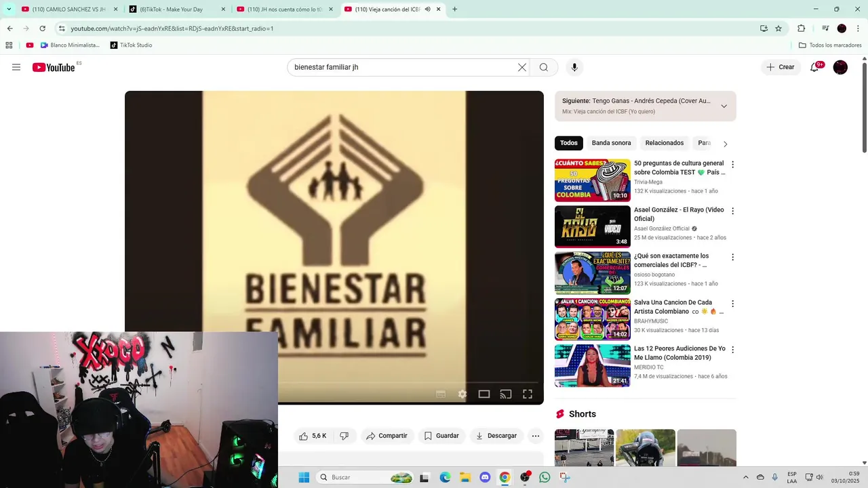Click the Compartir button
This screenshot has height=488, width=868.
pos(387,436)
